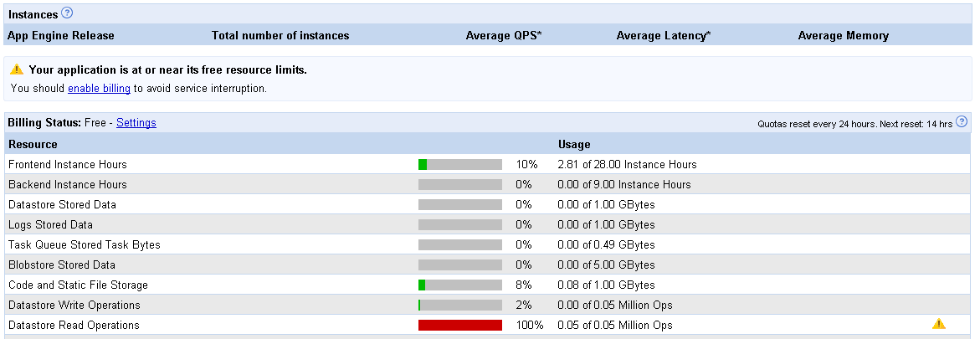Viewport: 980px width, 339px height.
Task: Click the Datastore Write Operations usage bar
Action: [x=460, y=306]
